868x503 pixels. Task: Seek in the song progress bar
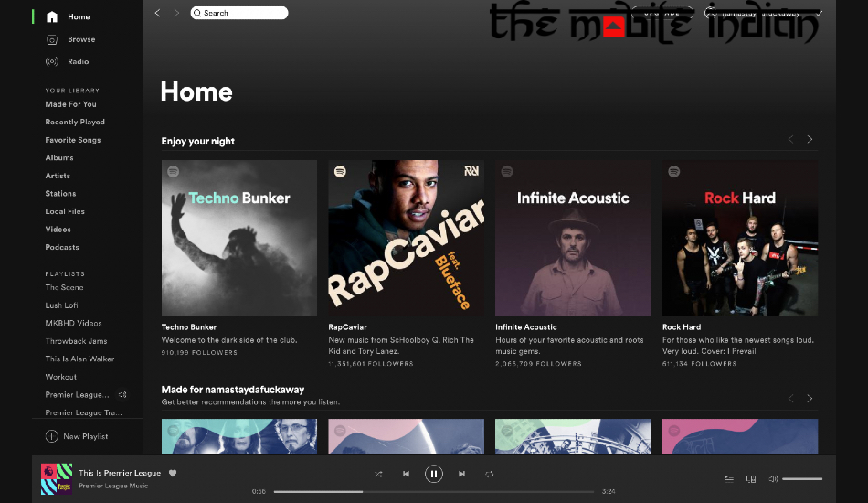434,491
